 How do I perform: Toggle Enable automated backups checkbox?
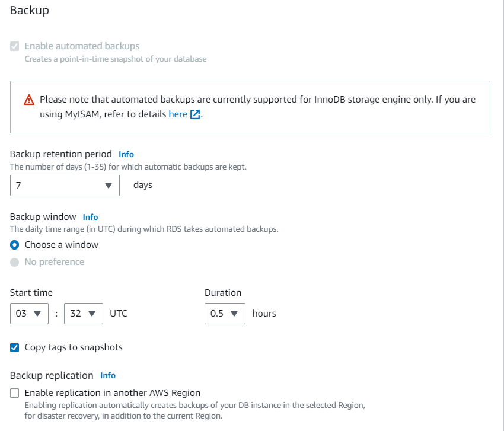pyautogui.click(x=15, y=46)
